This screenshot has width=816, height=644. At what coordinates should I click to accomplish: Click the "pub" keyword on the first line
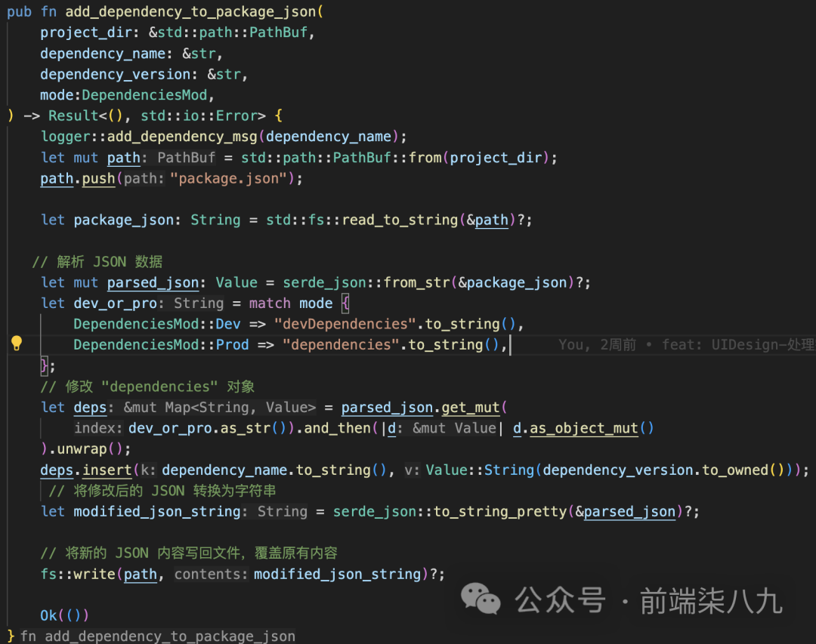coord(19,12)
